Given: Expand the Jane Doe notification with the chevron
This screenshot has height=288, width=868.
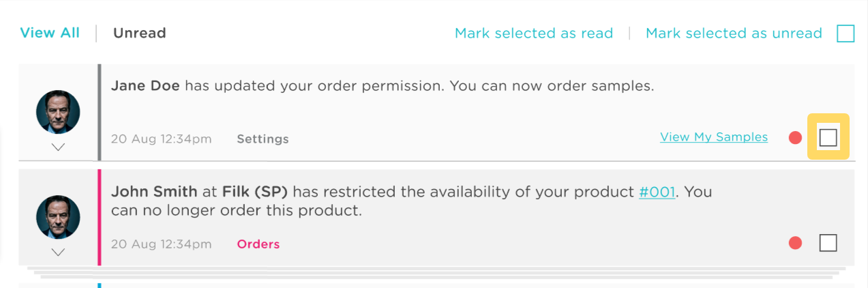Looking at the screenshot, I should [58, 147].
